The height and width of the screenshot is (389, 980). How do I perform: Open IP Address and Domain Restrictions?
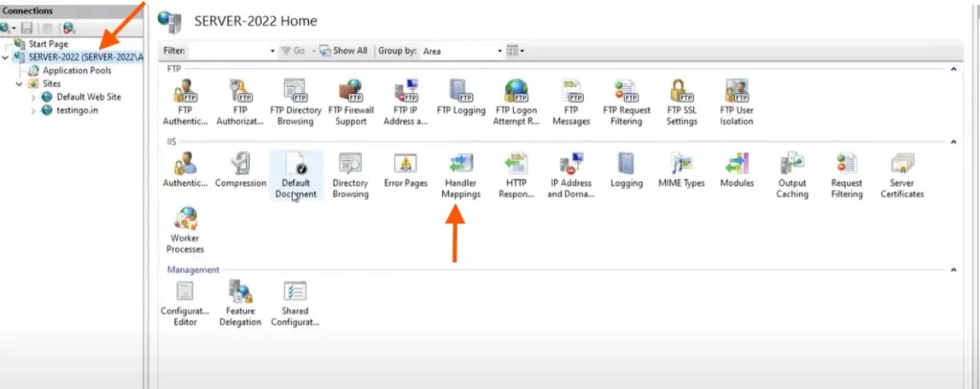(570, 175)
